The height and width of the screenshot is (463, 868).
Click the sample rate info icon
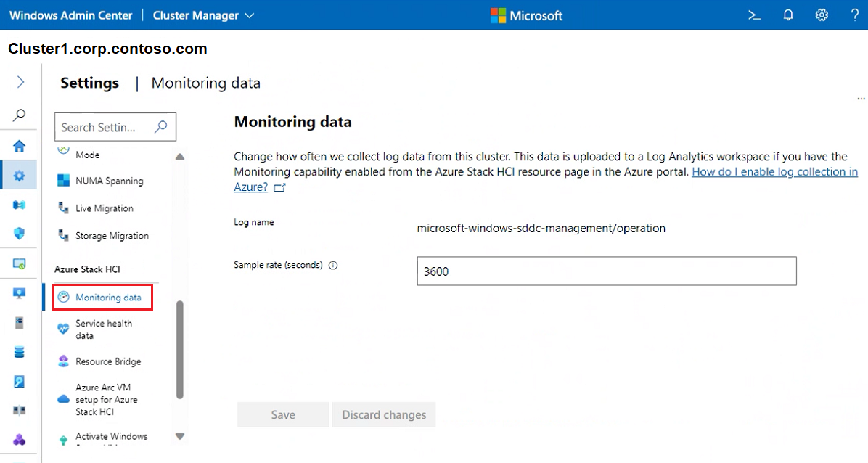[x=333, y=266]
